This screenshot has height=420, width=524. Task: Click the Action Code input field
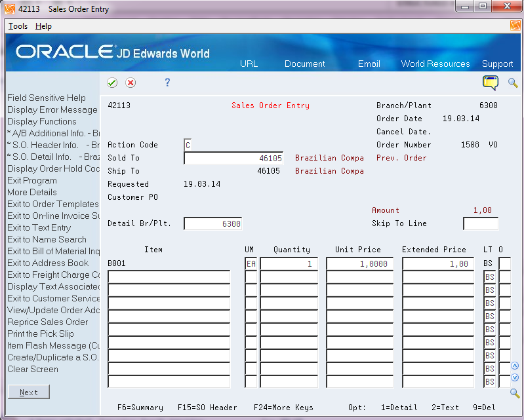click(188, 145)
